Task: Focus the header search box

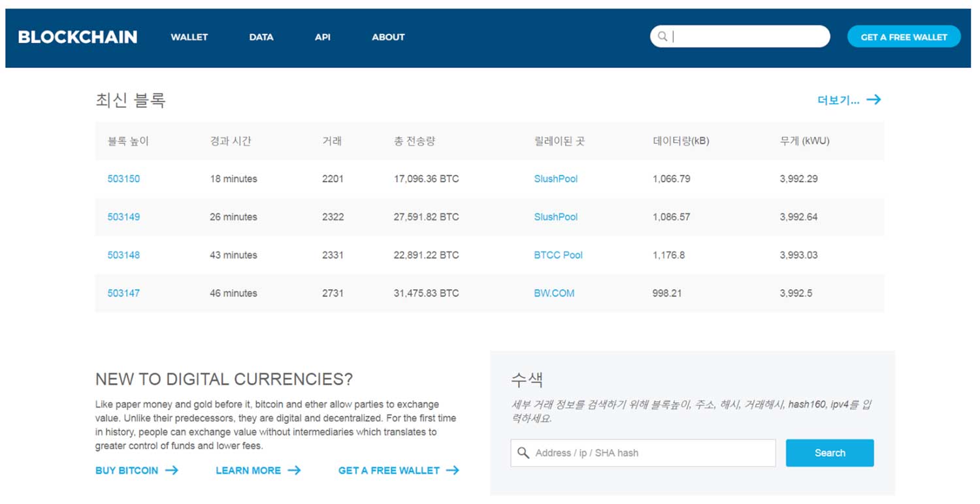Action: [740, 37]
